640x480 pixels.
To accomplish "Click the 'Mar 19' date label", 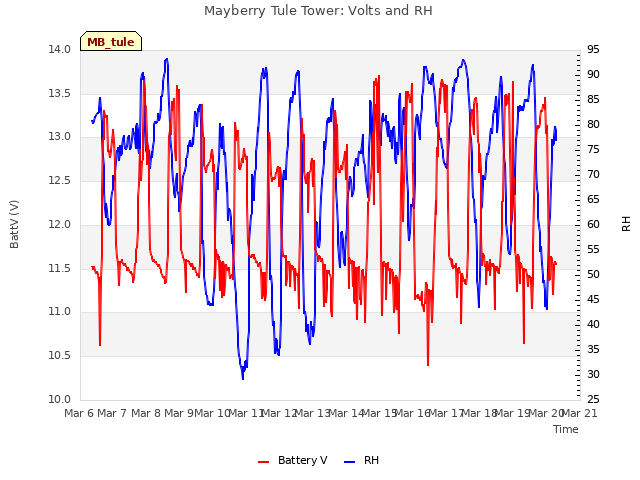I will (x=513, y=413).
